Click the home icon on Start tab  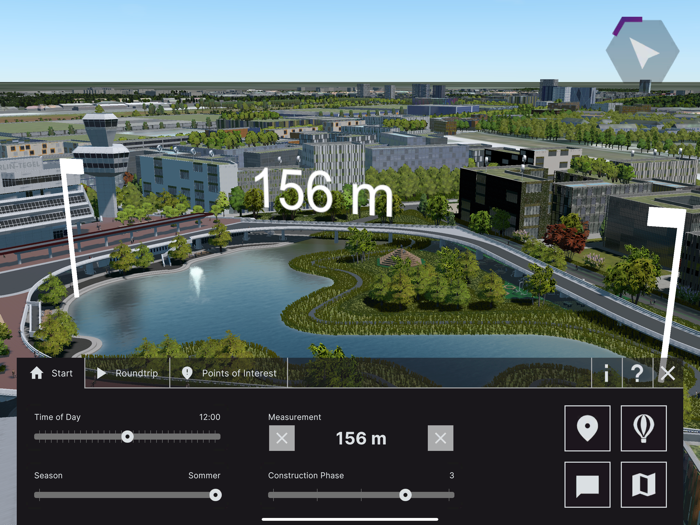pos(37,373)
